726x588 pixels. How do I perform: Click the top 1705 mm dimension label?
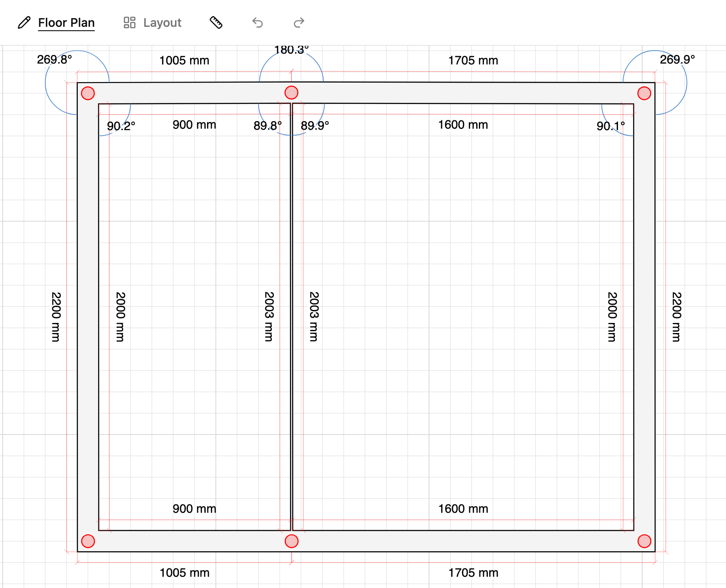473,61
